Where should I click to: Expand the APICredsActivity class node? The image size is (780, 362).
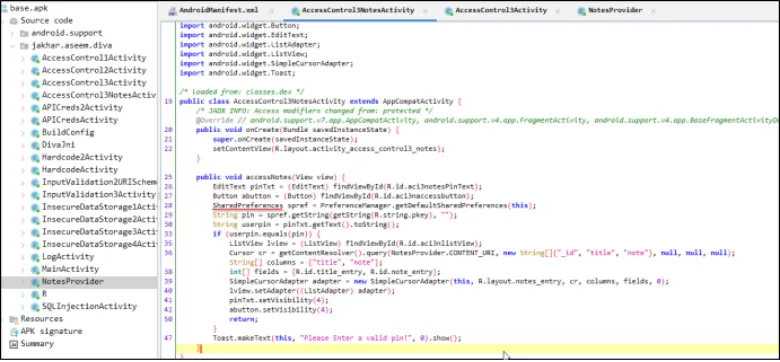click(x=22, y=120)
